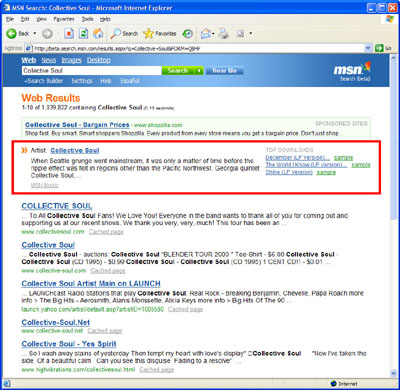
Task: Click the Back arrow icon
Action: click(x=12, y=33)
